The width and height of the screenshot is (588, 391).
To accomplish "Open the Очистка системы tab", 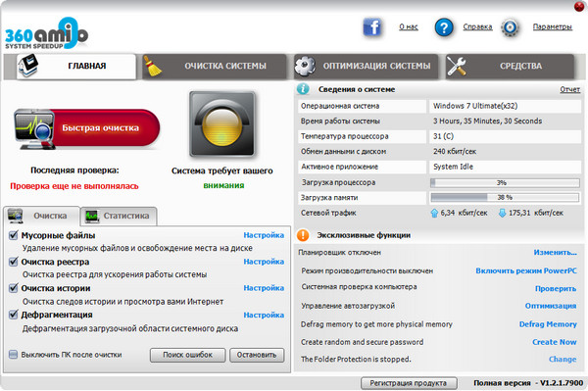I will point(214,66).
